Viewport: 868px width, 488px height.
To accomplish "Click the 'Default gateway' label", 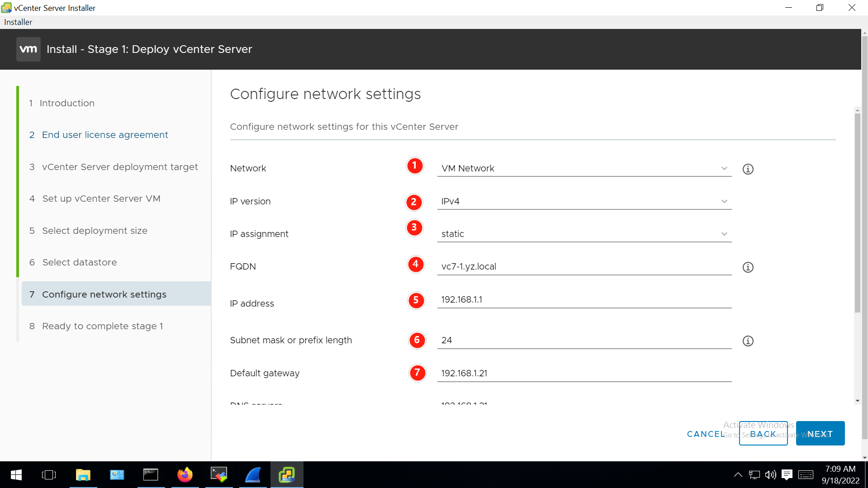I will click(265, 373).
